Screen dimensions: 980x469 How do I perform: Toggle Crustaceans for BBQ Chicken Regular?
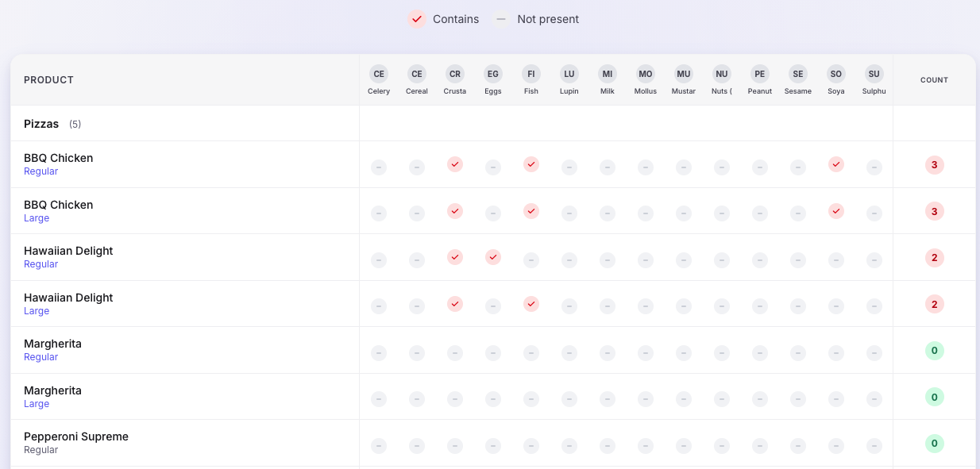[455, 165]
